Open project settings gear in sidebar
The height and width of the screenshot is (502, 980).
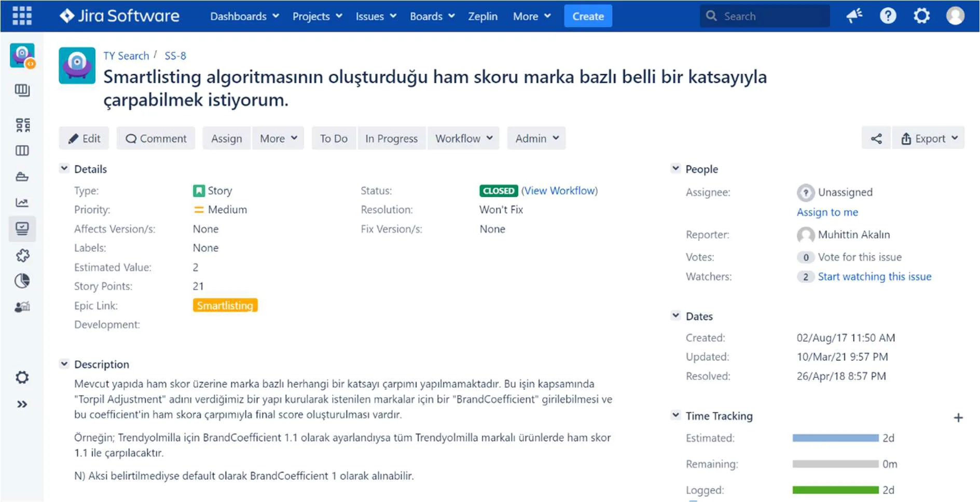click(22, 377)
